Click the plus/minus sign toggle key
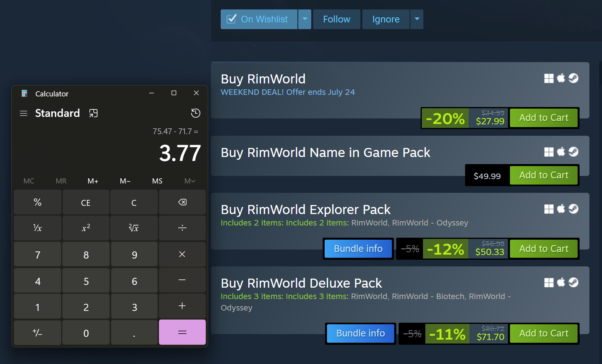602x364 pixels. [x=37, y=333]
